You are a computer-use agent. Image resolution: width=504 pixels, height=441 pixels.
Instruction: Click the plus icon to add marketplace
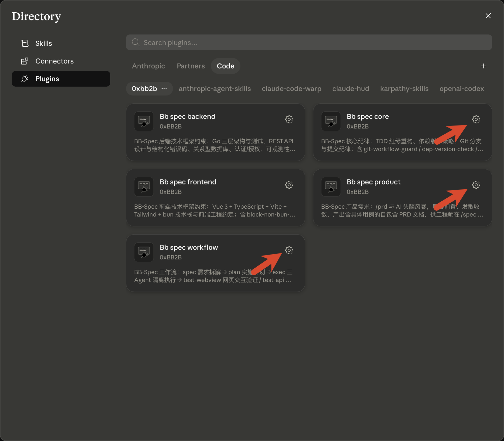(483, 66)
